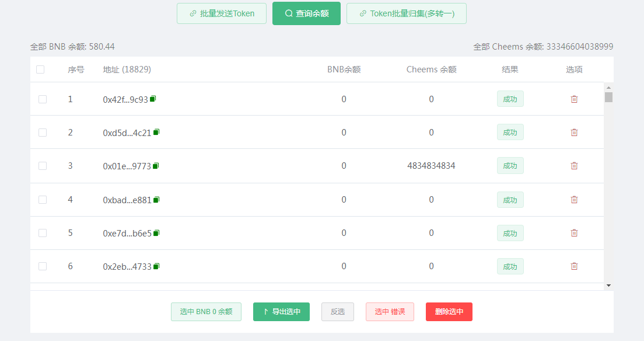Open Token批量归集(多转一) option

406,13
